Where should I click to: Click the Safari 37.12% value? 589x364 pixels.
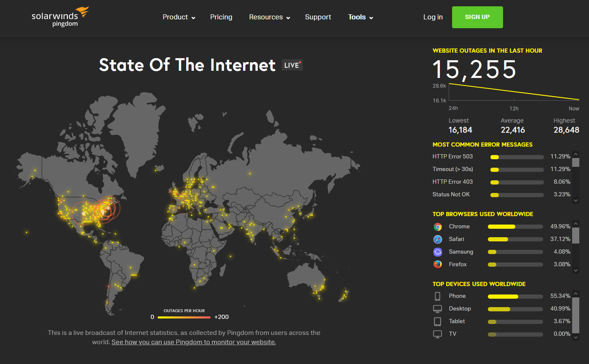pyautogui.click(x=560, y=239)
